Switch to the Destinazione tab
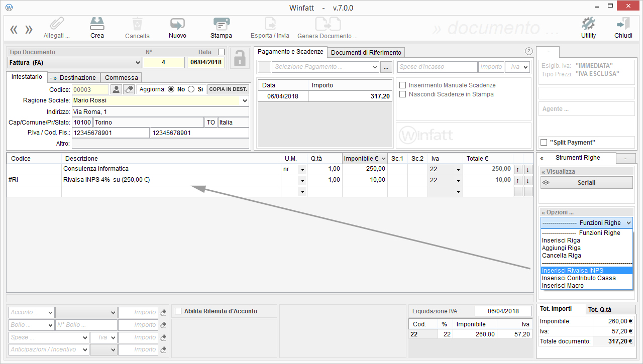The image size is (643, 364). (74, 78)
